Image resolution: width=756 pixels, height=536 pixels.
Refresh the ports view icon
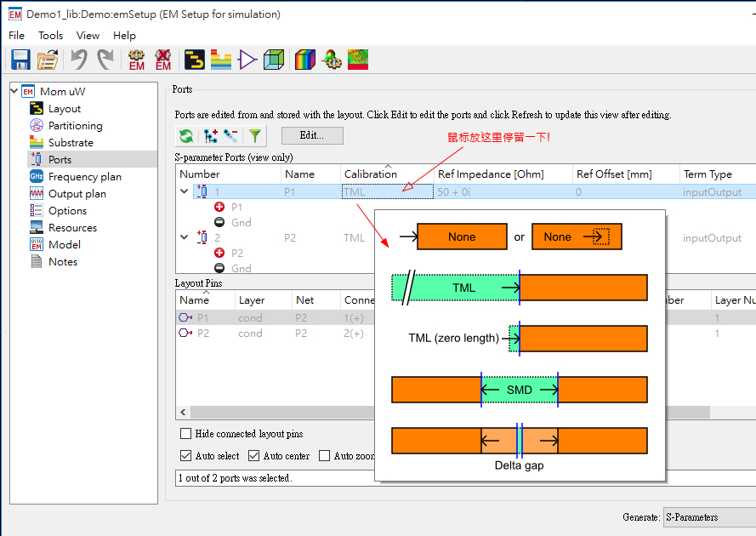click(x=186, y=136)
